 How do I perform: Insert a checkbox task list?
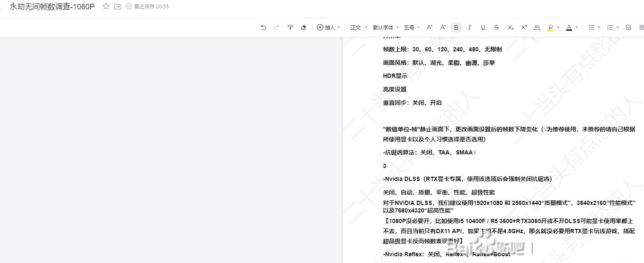(x=628, y=27)
